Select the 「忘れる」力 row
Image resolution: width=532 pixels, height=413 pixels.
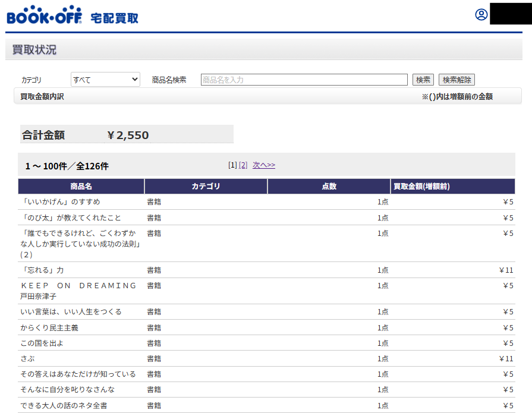click(42, 270)
